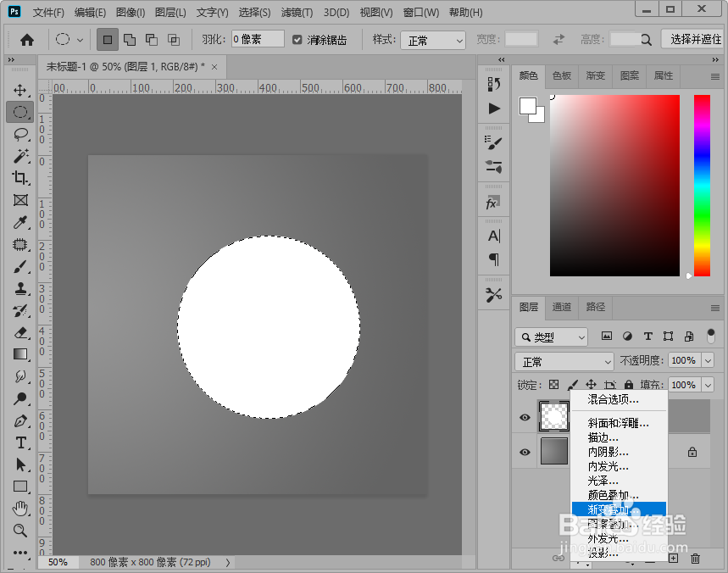Select the Spot Healing Brush tool
Screen dimensions: 728x573
pyautogui.click(x=20, y=245)
